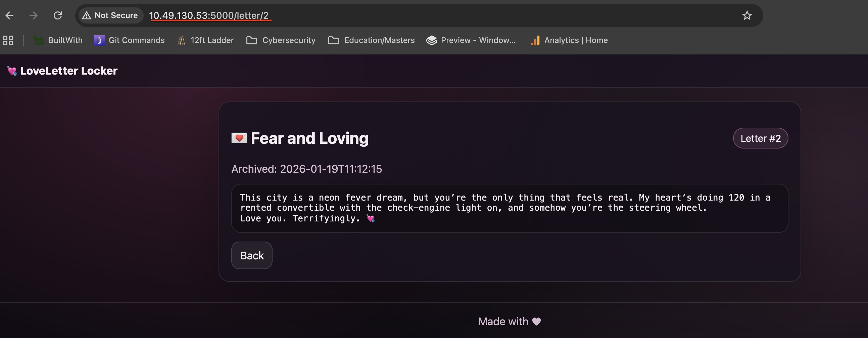
Task: Open the BuiltWith bookmark
Action: pyautogui.click(x=58, y=40)
